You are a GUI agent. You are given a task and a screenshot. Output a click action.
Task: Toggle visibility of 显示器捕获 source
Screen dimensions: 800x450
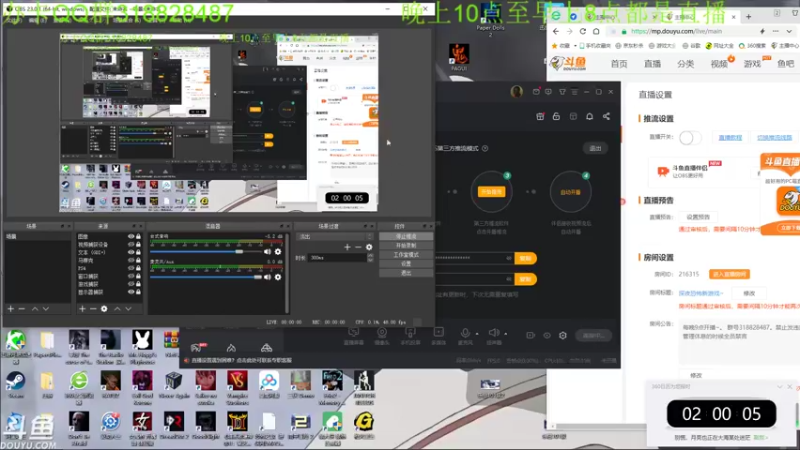pos(131,292)
